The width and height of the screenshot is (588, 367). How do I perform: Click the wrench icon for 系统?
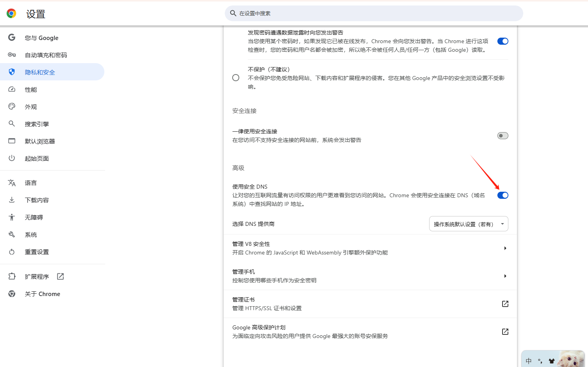click(x=12, y=234)
